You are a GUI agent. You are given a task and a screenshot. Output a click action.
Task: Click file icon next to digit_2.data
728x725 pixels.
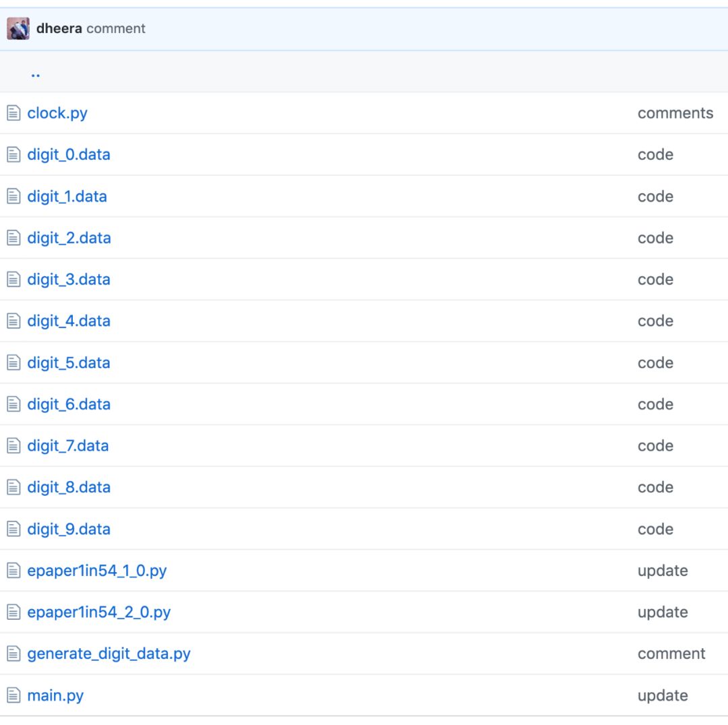pyautogui.click(x=13, y=238)
